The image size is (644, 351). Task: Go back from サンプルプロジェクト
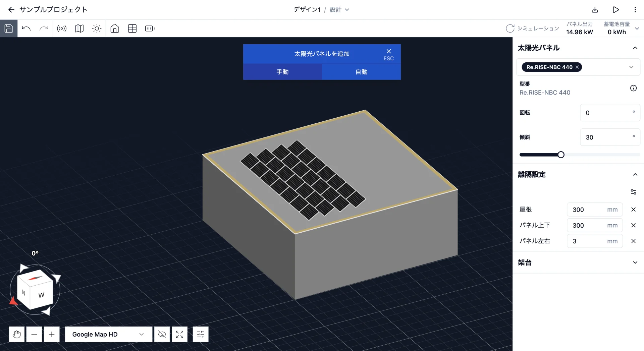tap(11, 10)
